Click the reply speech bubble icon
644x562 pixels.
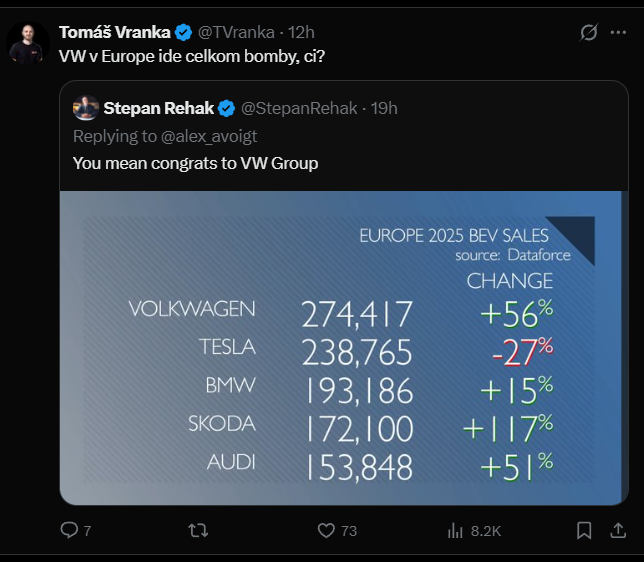pyautogui.click(x=69, y=530)
